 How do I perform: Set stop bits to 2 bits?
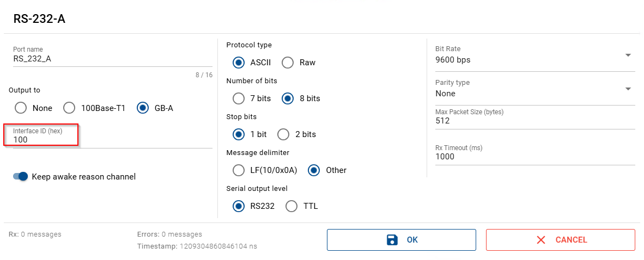point(284,134)
